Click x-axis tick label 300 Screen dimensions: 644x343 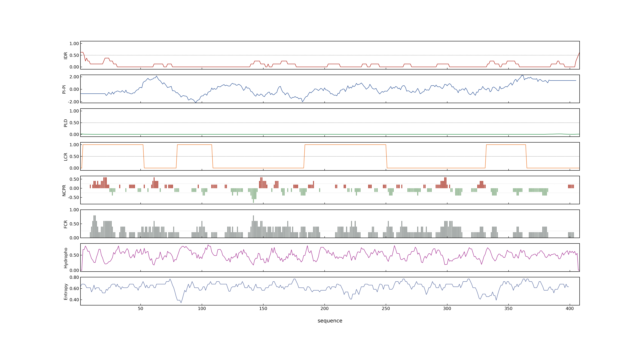coord(447,309)
